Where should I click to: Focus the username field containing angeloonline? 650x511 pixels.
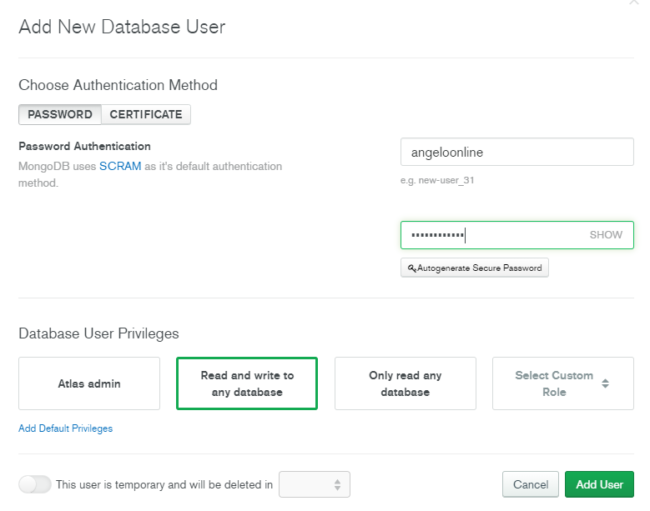(517, 152)
